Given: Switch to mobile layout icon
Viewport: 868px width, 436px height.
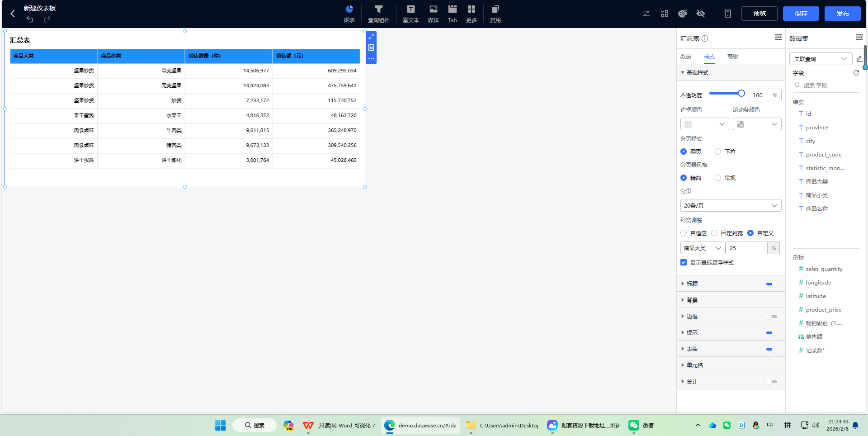Looking at the screenshot, I should point(728,14).
